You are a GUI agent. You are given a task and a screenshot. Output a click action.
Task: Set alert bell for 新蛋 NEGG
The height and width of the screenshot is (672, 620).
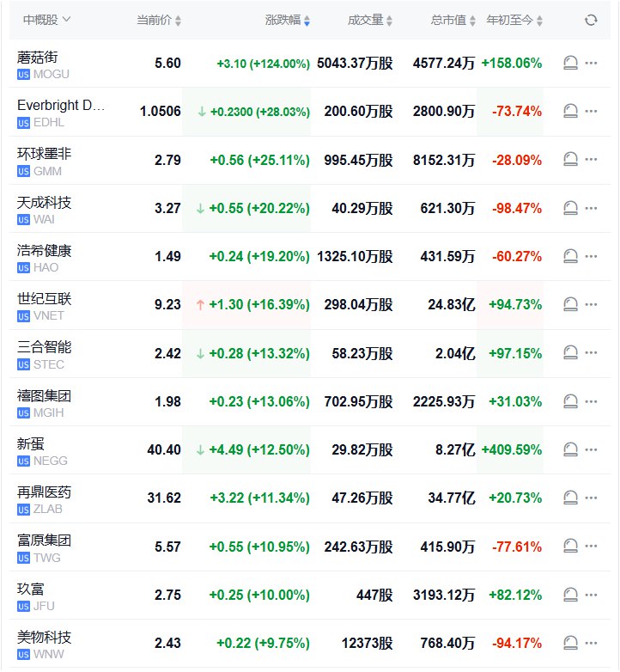tap(570, 449)
